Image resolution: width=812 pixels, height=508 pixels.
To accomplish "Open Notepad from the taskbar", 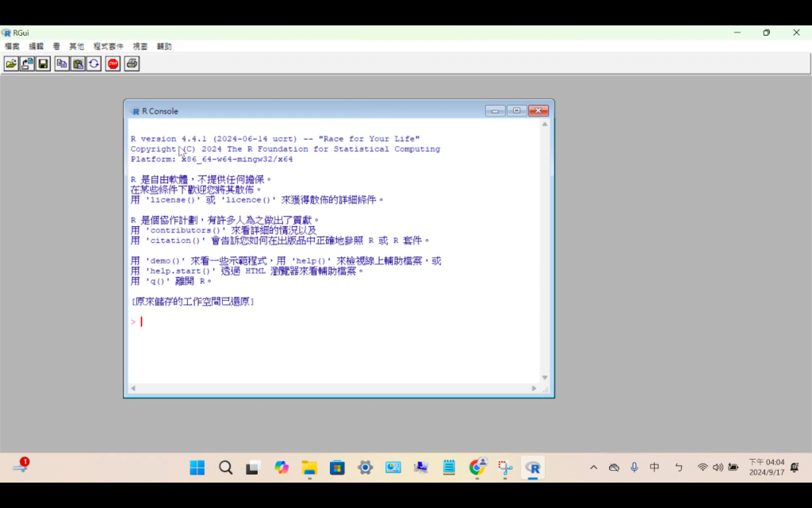I will [449, 468].
